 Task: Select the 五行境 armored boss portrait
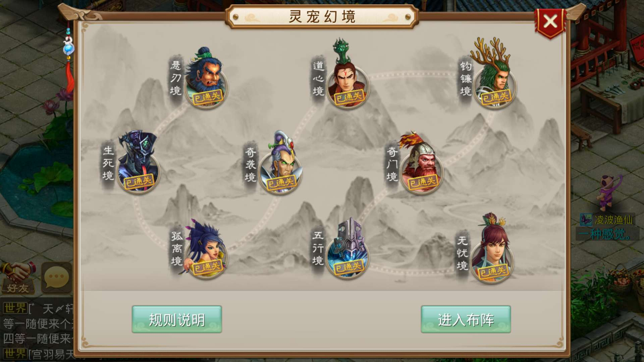point(347,248)
